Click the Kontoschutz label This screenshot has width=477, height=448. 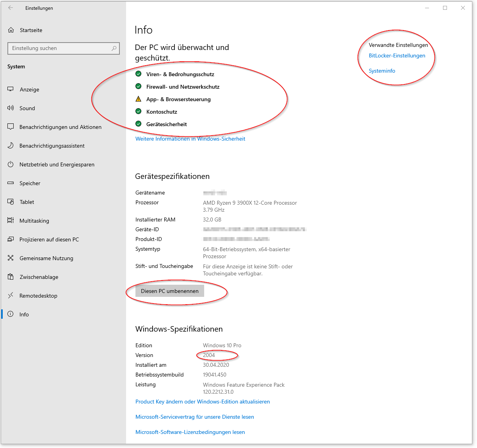click(x=162, y=112)
